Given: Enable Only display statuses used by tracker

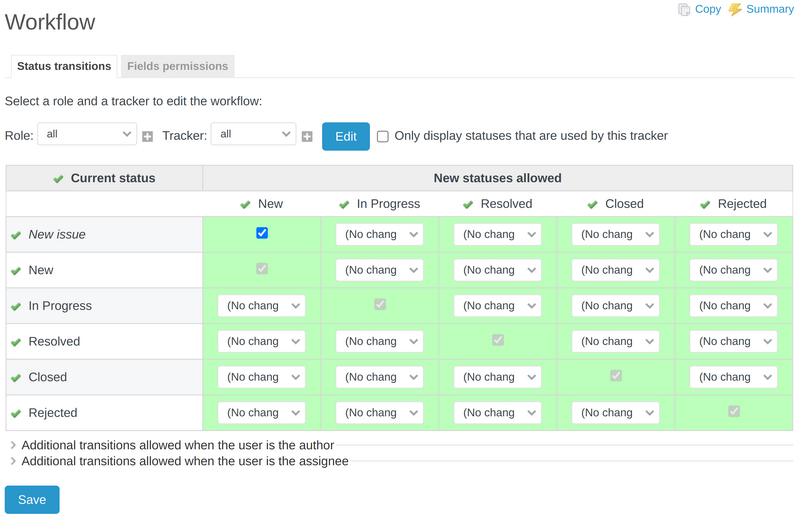Looking at the screenshot, I should click(383, 136).
